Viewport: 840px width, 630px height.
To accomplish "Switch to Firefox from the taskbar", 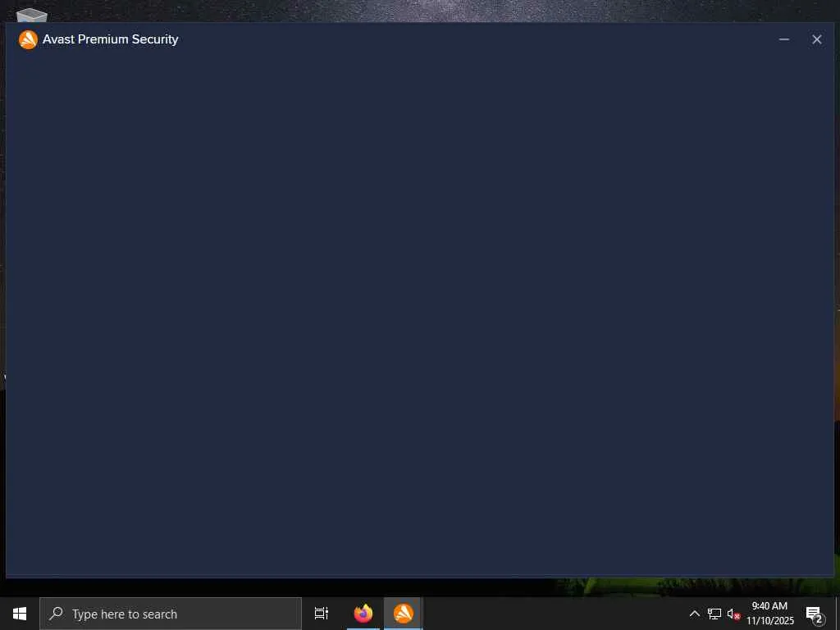I will 363,614.
